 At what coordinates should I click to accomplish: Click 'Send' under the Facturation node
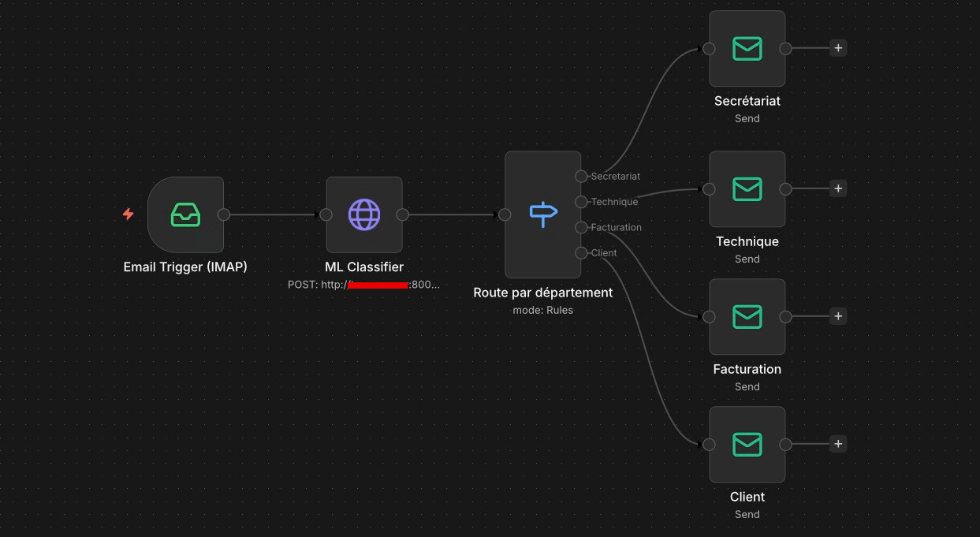point(747,386)
